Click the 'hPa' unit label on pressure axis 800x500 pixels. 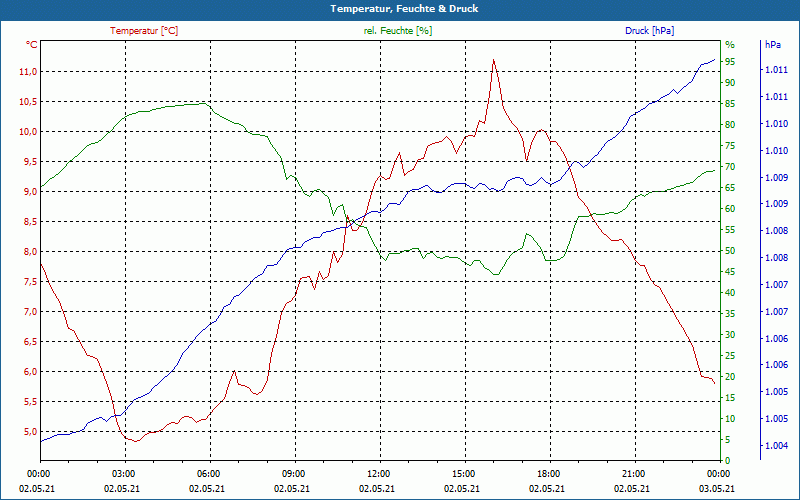(x=772, y=45)
